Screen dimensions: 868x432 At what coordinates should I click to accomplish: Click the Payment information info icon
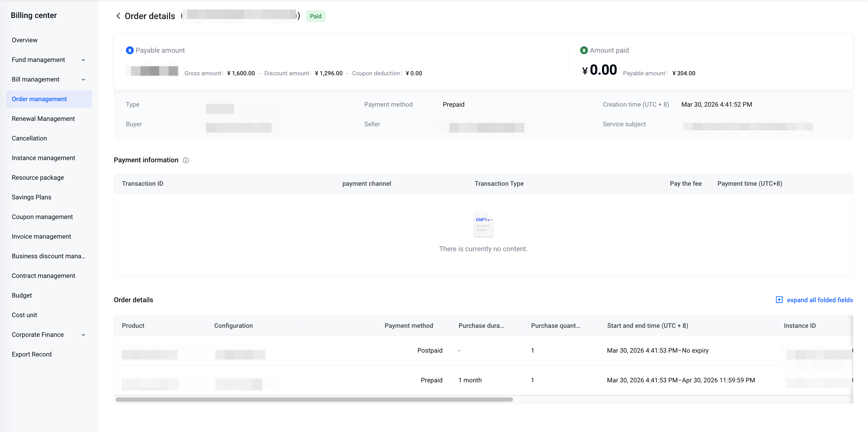[186, 160]
